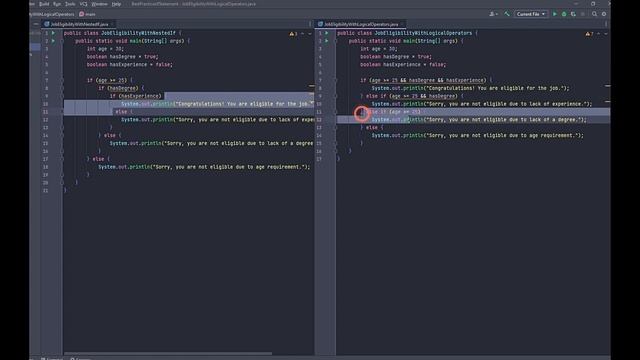This screenshot has height=360, width=640.
Task: Open the Window menu
Action: point(99,4)
